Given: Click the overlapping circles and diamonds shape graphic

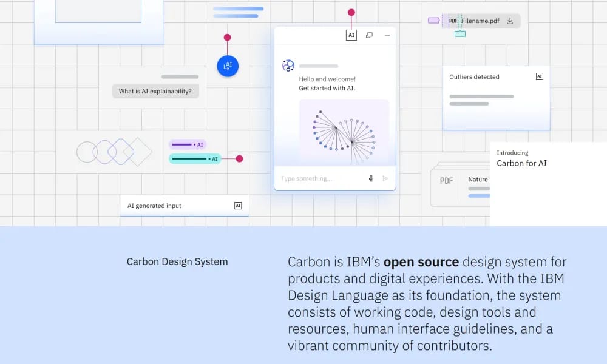Looking at the screenshot, I should click(x=114, y=152).
